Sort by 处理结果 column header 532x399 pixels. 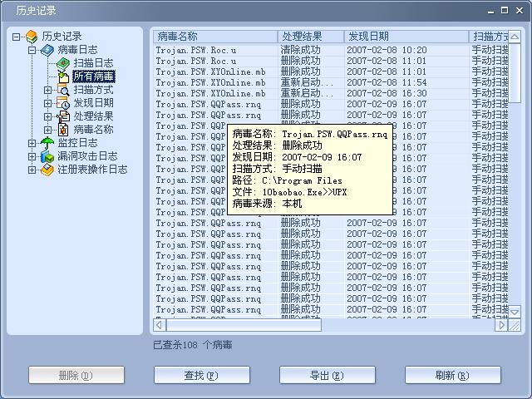[311, 37]
